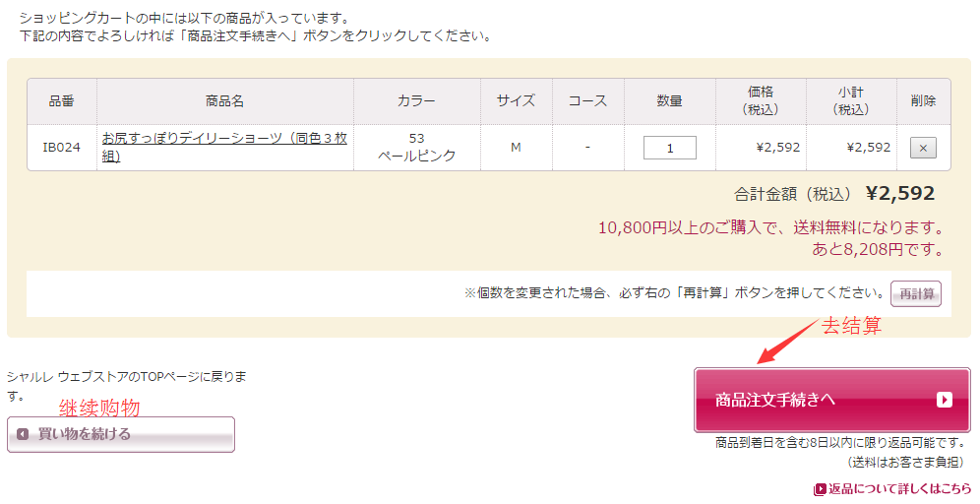Screen dimensions: 980x504
Task: Click the 商品名 column header
Action: (224, 100)
